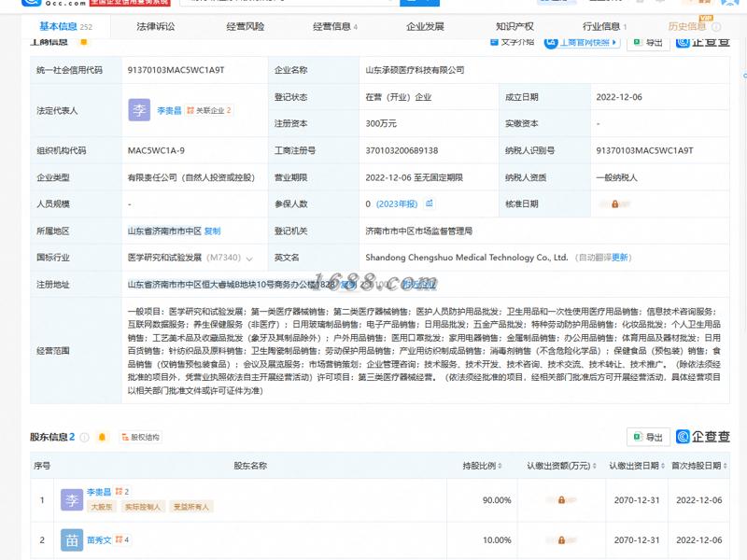Click the lock icon in 核准日期 cell
Image resolution: width=747 pixels, height=560 pixels.
pos(615,204)
